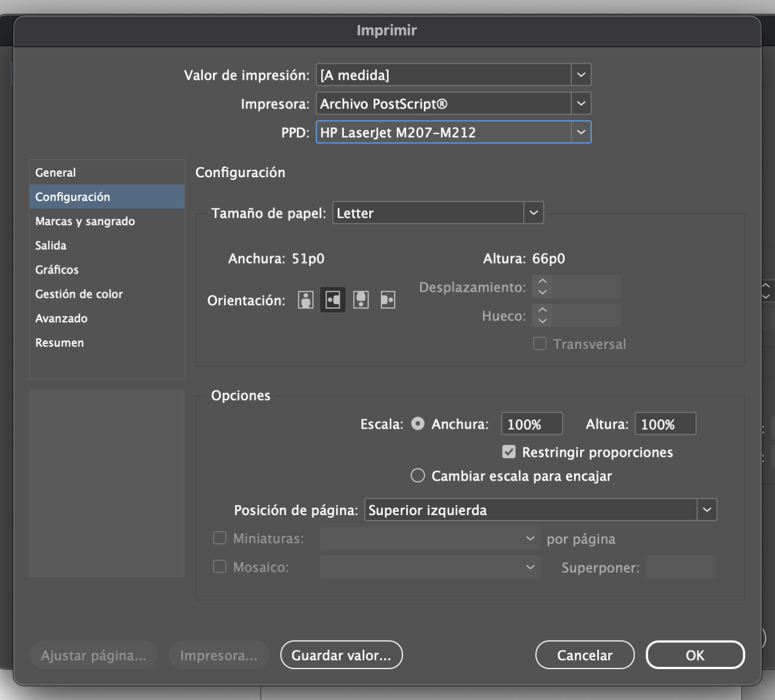Select the landscape orientation icon
Viewport: 775px width, 700px height.
coord(333,300)
